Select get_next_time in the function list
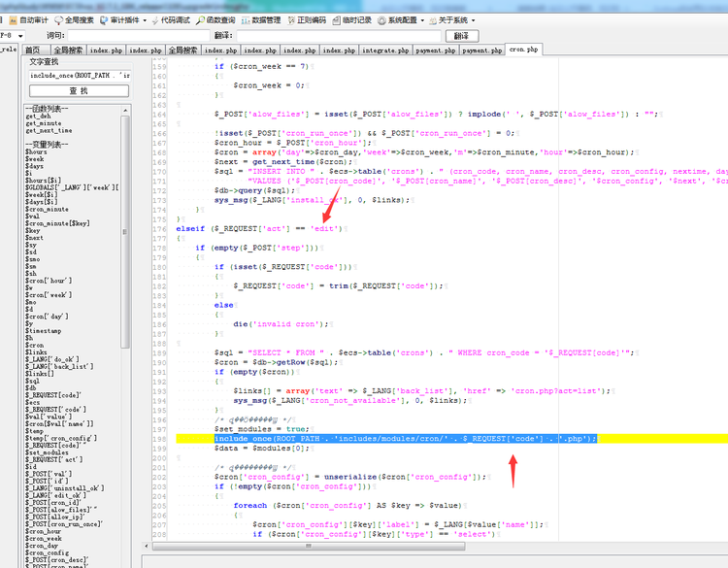The image size is (728, 568). pyautogui.click(x=49, y=131)
